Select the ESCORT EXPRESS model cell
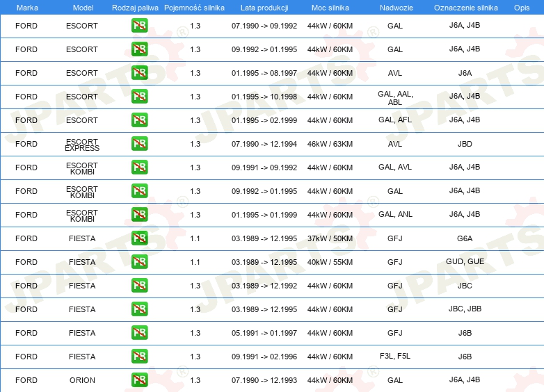The image size is (544, 392). [82, 145]
